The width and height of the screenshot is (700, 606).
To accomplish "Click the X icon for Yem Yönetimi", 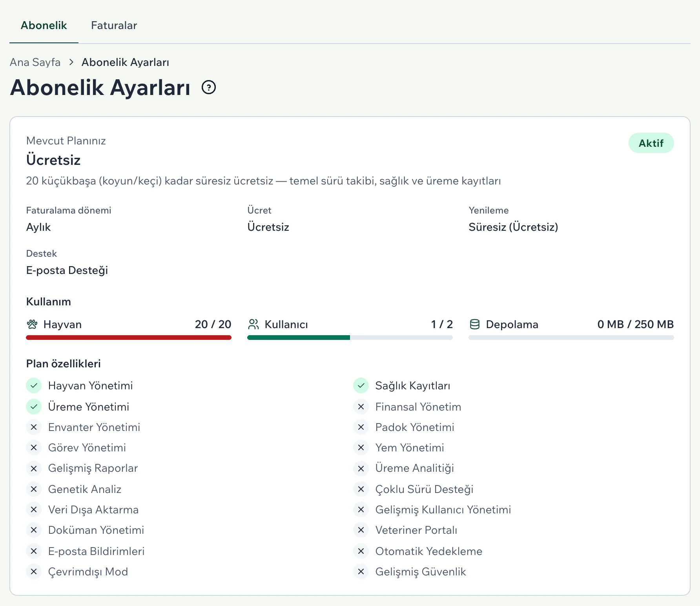I will (361, 447).
